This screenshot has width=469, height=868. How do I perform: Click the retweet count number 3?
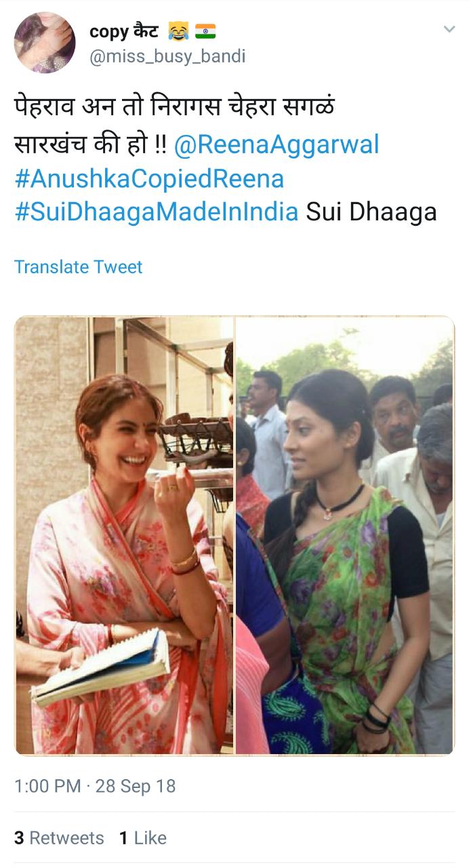[19, 838]
